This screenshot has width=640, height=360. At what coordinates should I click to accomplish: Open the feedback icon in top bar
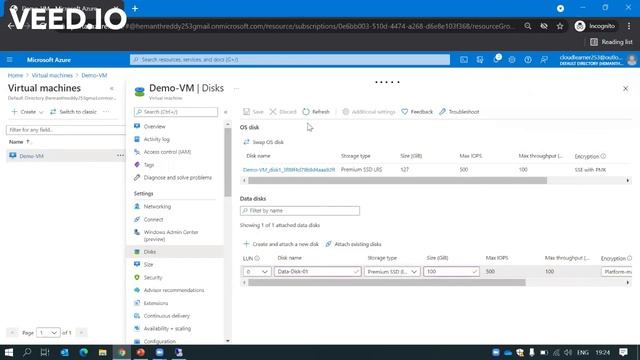coord(544,60)
